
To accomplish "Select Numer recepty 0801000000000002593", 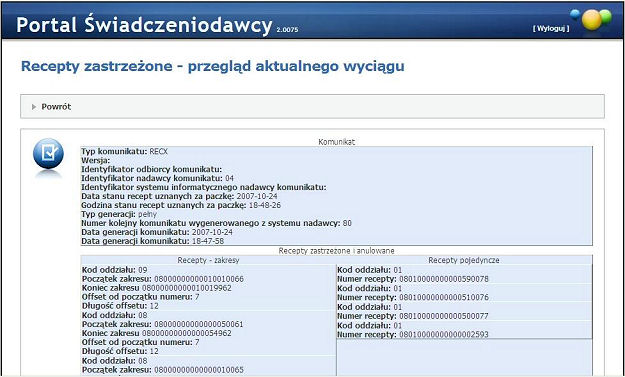I will click(x=413, y=334).
